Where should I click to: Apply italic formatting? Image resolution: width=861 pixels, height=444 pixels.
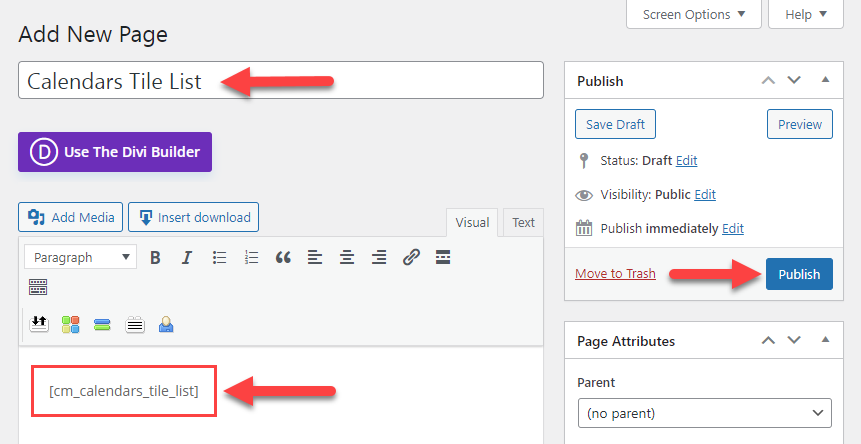(187, 257)
